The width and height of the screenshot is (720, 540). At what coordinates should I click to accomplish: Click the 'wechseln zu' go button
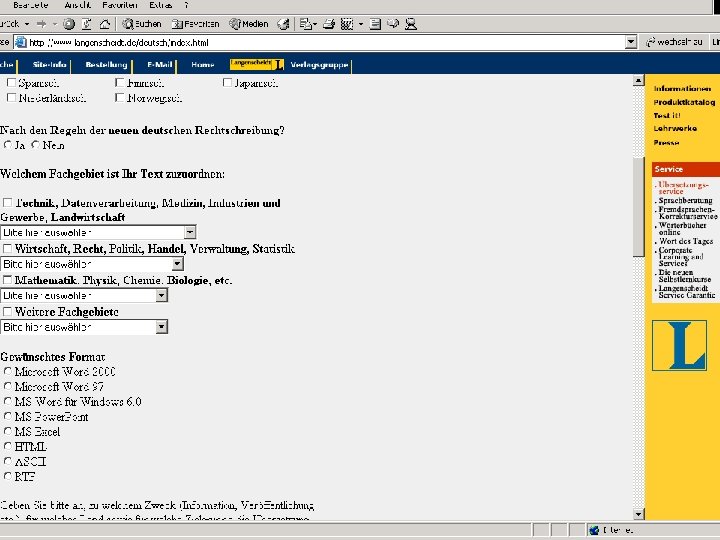pos(674,42)
